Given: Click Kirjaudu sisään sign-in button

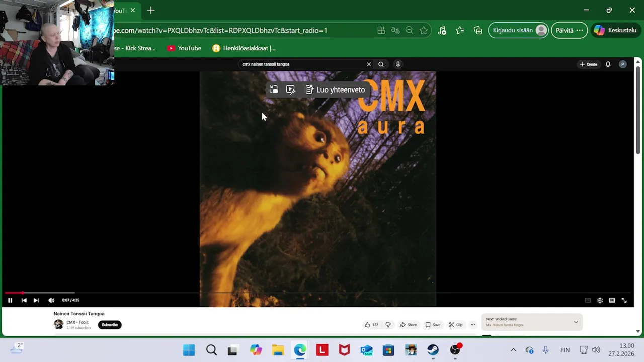Looking at the screenshot, I should point(518,30).
